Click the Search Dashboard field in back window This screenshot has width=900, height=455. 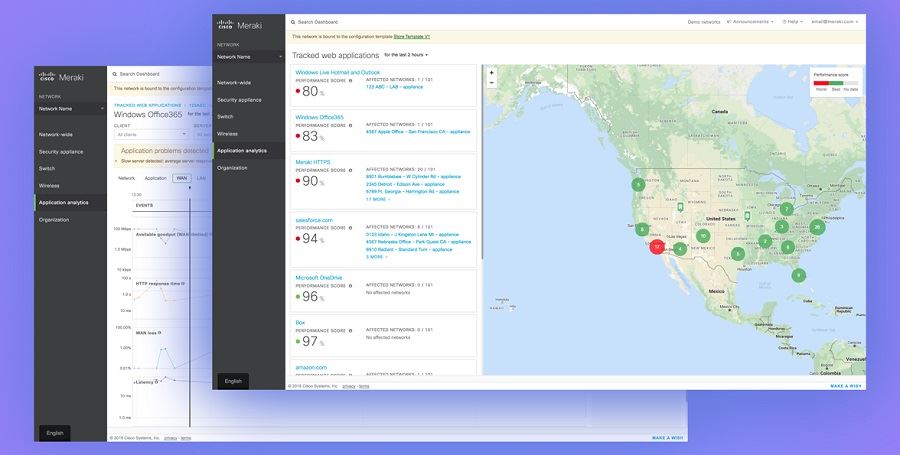[139, 74]
